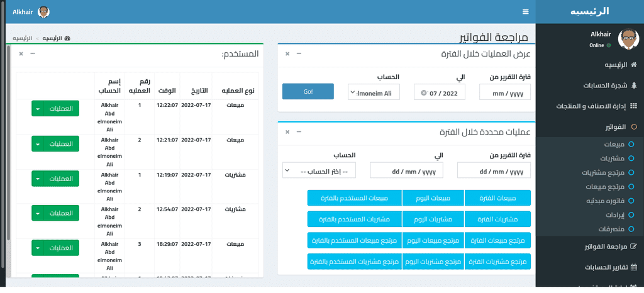Expand the الفواتير sidebar menu

tap(590, 127)
